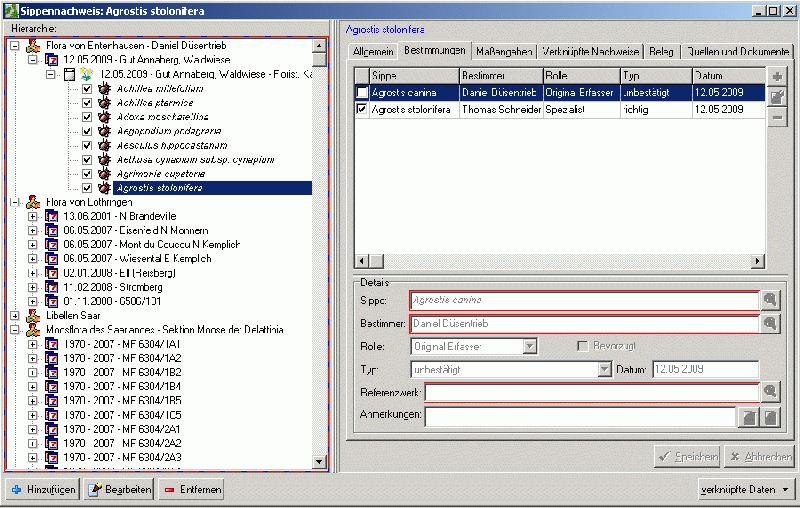Open the Role dropdown list
800x508 pixels.
[x=531, y=346]
